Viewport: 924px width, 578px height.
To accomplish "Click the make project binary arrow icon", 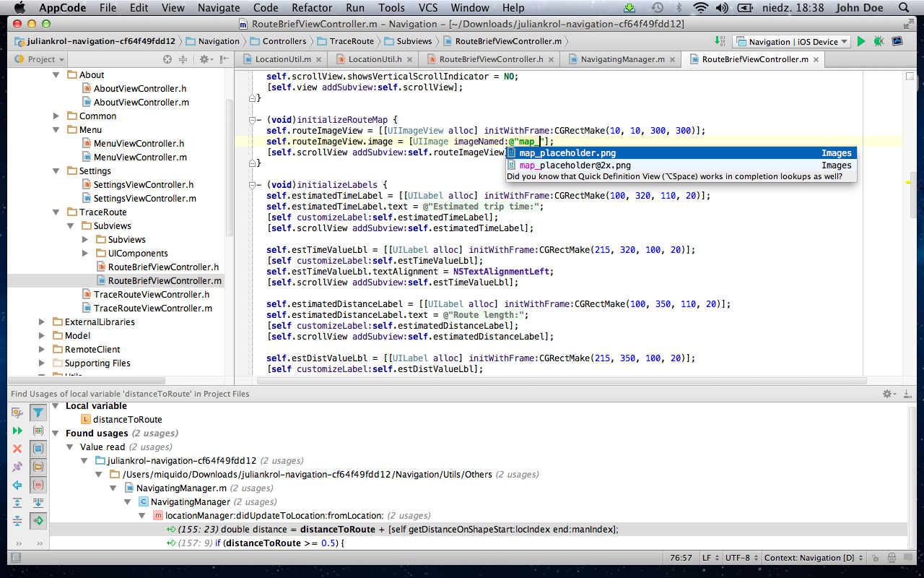I will [720, 41].
